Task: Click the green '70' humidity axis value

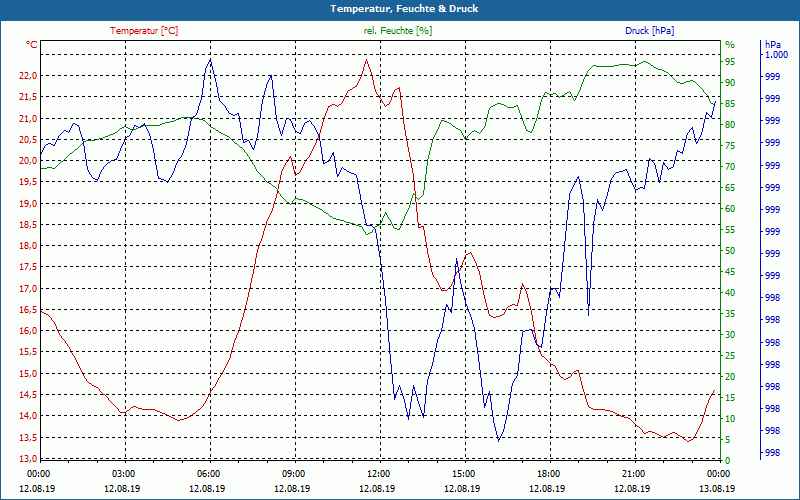Action: (x=730, y=167)
